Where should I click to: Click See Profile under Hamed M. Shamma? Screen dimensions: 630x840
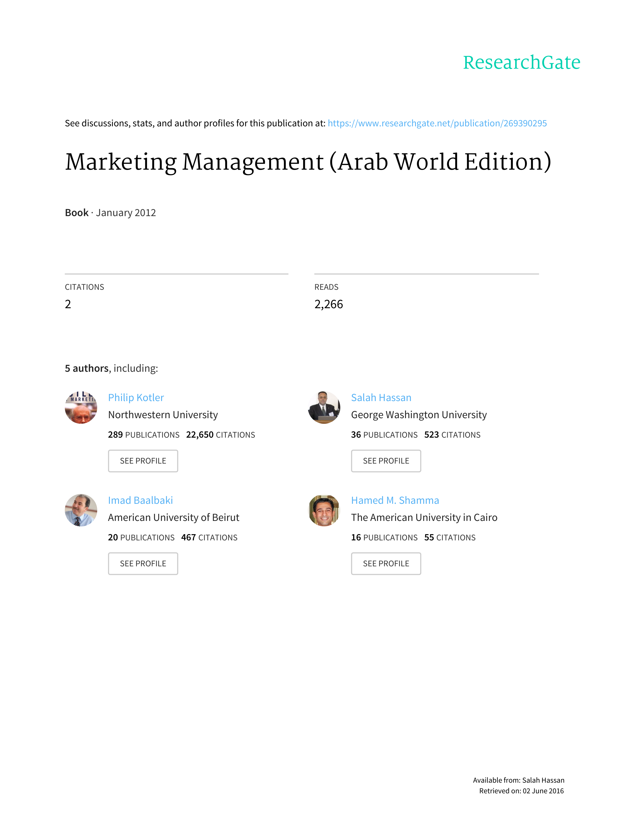click(x=386, y=563)
